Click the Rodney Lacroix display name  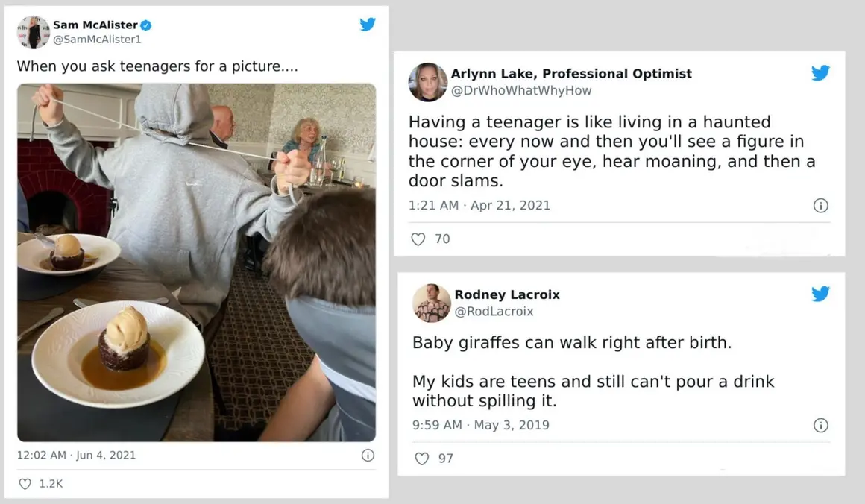[x=506, y=294]
